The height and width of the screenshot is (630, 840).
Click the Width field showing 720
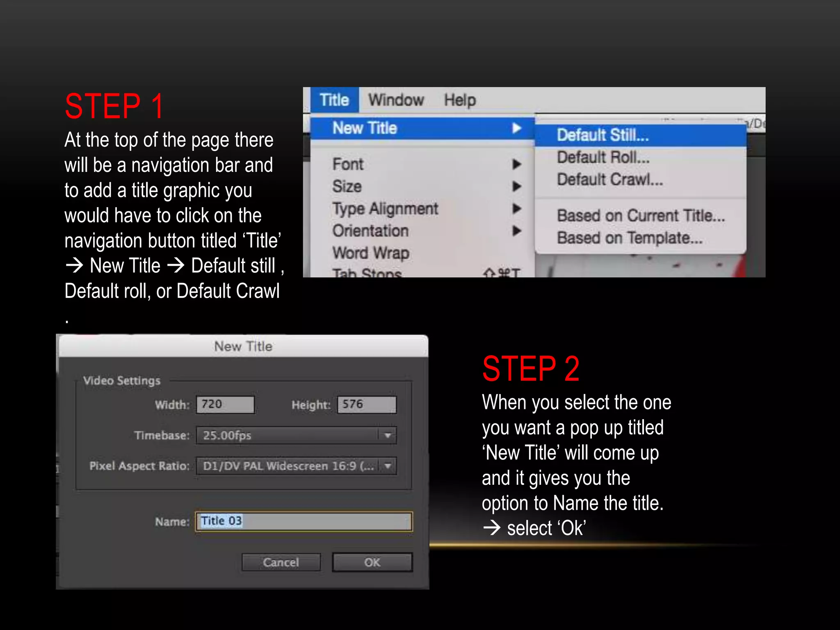pos(225,404)
